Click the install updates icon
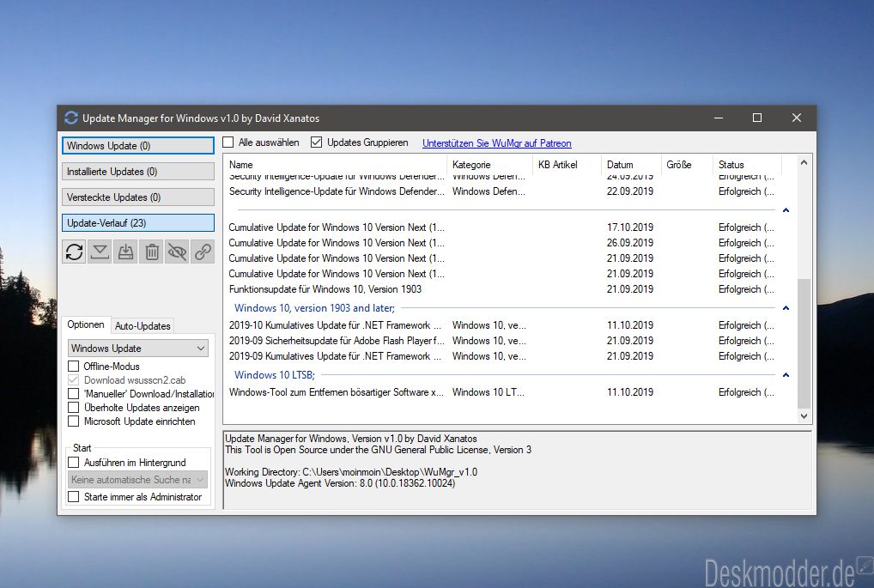Image resolution: width=874 pixels, height=588 pixels. pyautogui.click(x=126, y=252)
